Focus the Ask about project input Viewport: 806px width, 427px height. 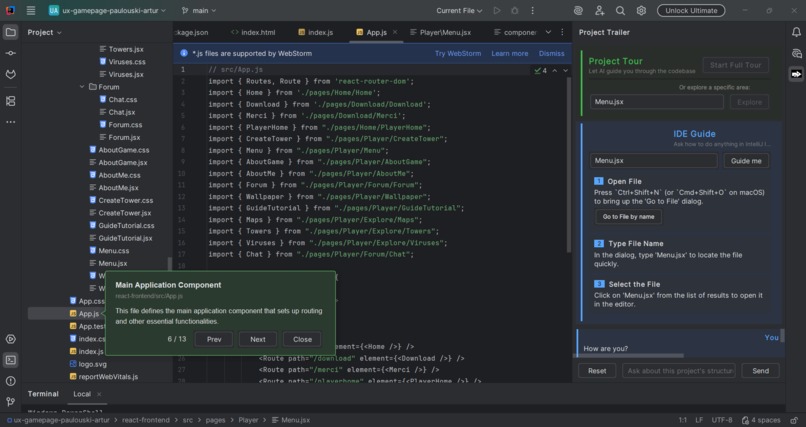coord(679,371)
